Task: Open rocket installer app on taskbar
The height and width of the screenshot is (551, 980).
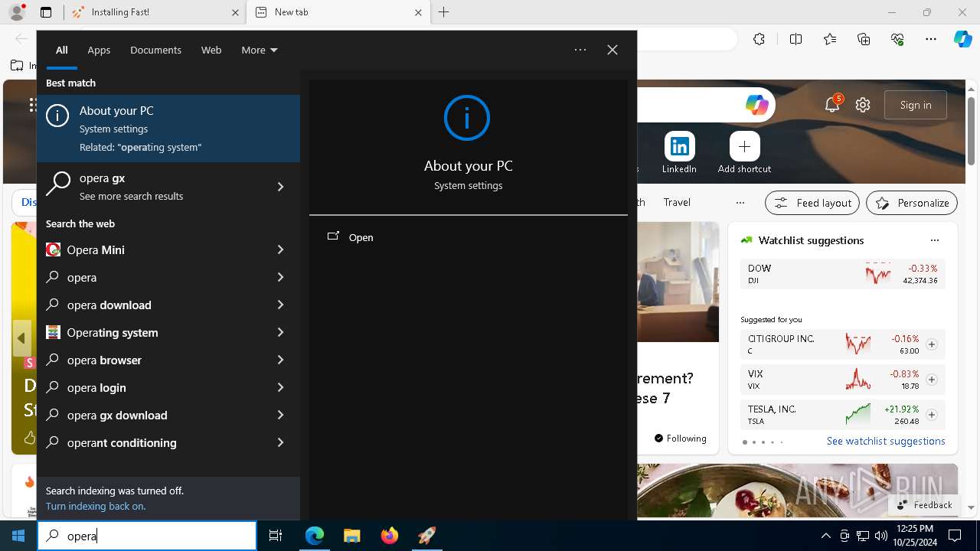Action: [426, 536]
